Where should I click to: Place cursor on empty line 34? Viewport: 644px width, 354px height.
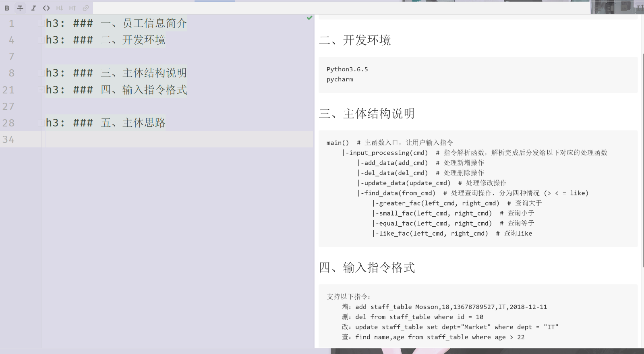click(179, 139)
